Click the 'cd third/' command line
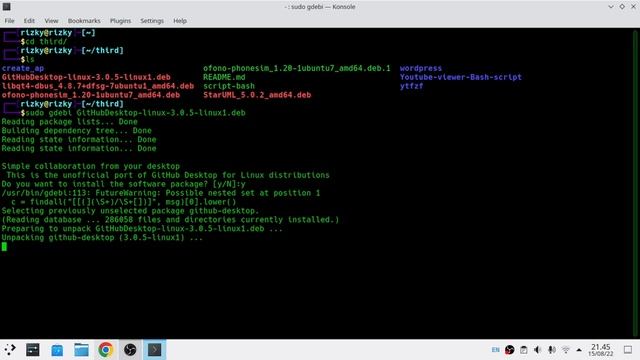640x360 pixels. point(46,42)
